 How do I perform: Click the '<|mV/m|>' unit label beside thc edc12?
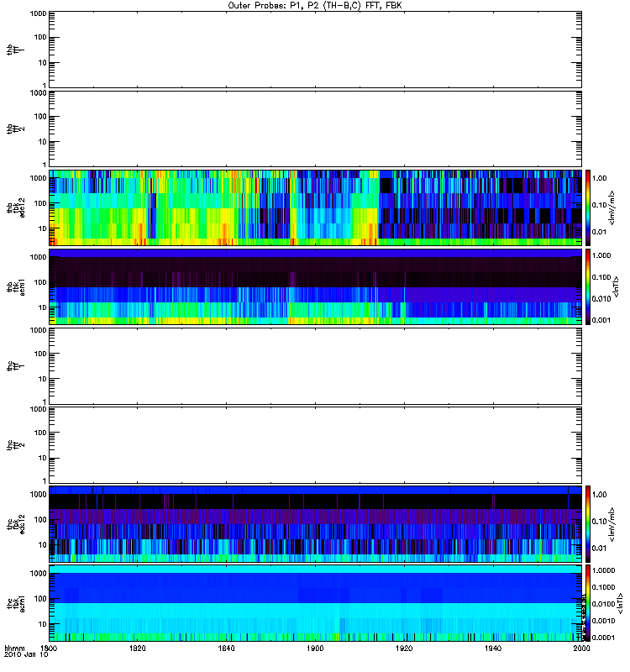(612, 524)
